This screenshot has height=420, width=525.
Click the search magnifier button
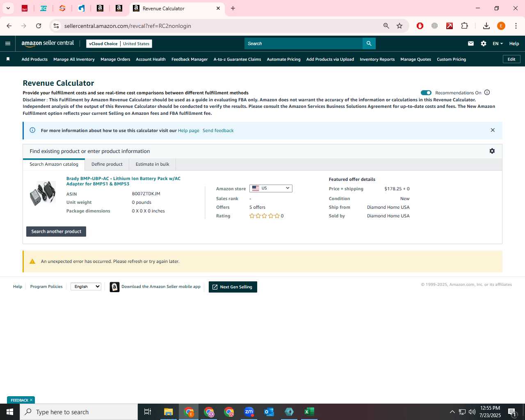369,43
